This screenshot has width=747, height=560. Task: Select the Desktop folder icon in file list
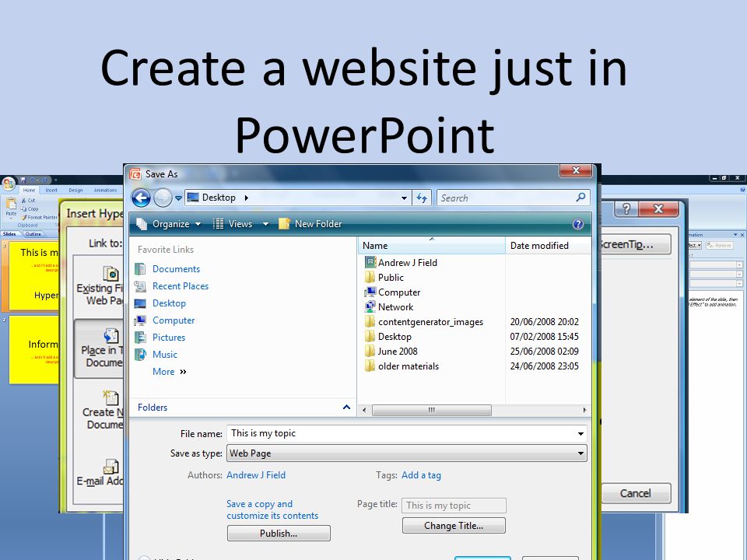[370, 336]
